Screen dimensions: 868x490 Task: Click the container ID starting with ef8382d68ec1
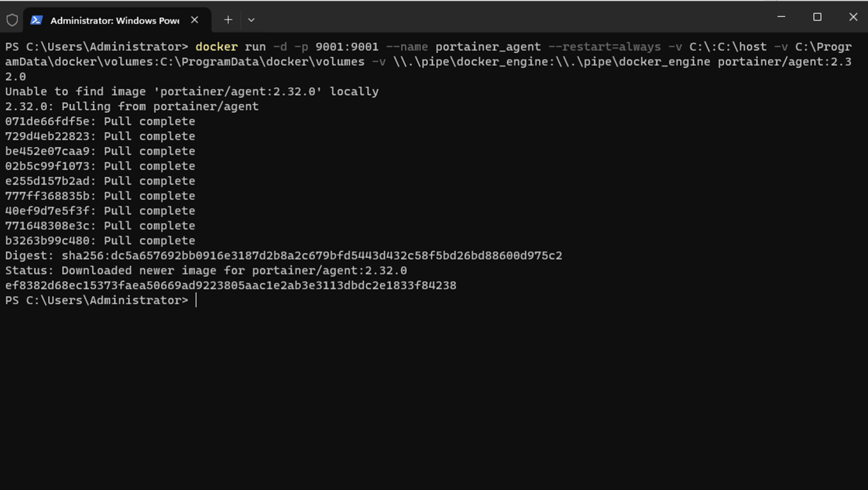click(x=231, y=285)
